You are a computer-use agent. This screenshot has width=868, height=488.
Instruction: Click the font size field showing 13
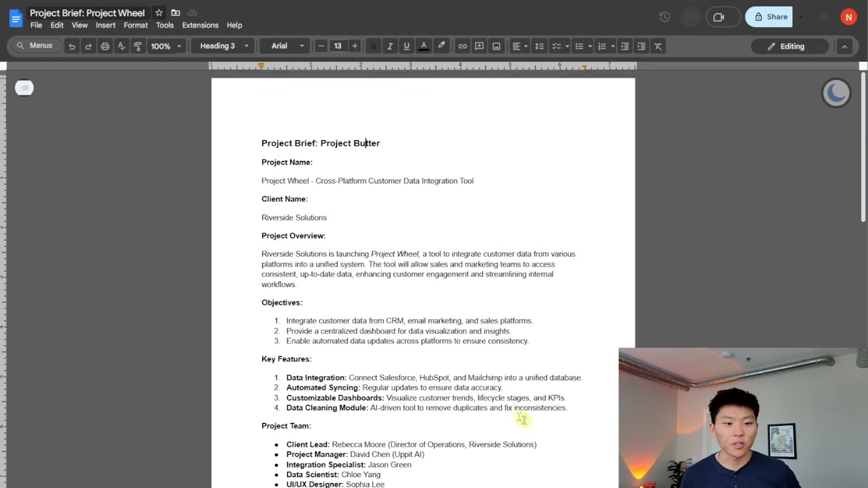click(x=338, y=46)
